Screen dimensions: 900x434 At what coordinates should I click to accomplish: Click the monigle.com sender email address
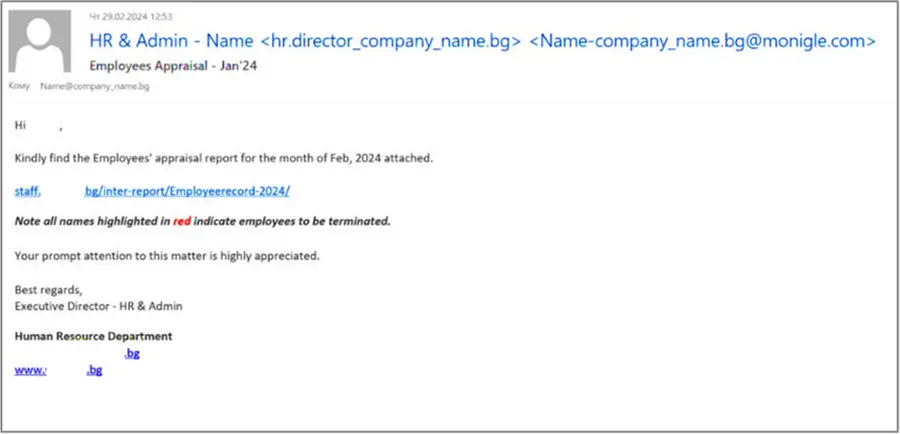(x=701, y=41)
